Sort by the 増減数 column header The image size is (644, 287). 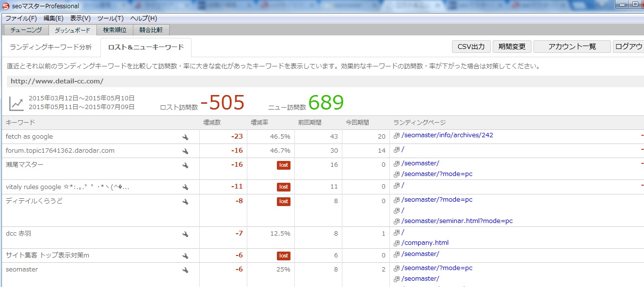212,123
